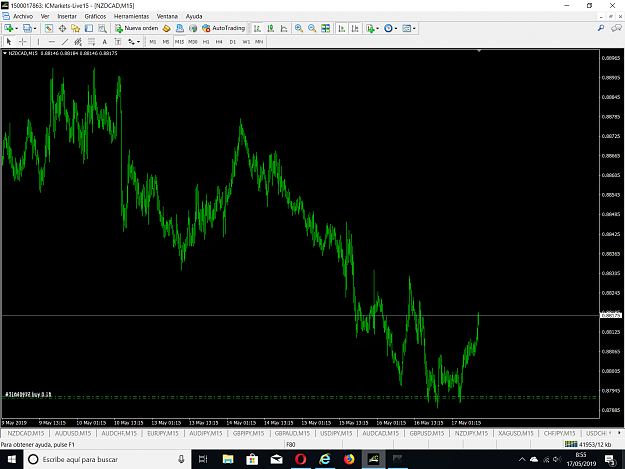This screenshot has width=625, height=469.
Task: Click the Windows search box
Action: click(x=108, y=459)
